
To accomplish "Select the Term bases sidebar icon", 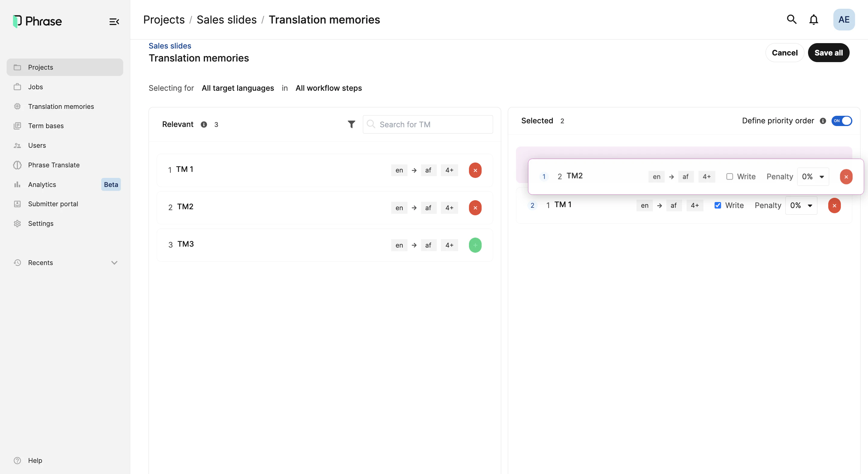I will tap(17, 126).
